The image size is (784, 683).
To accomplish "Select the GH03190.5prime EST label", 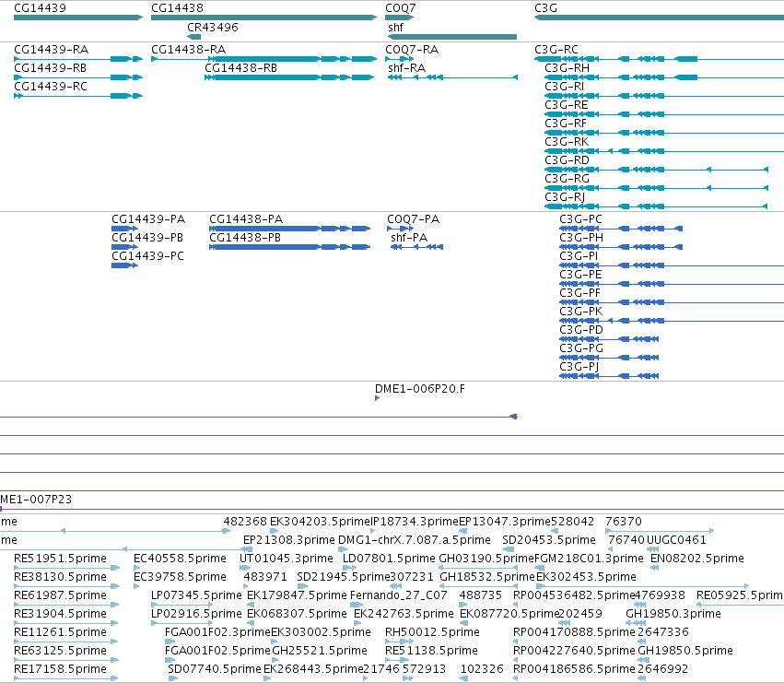I will pos(486,559).
